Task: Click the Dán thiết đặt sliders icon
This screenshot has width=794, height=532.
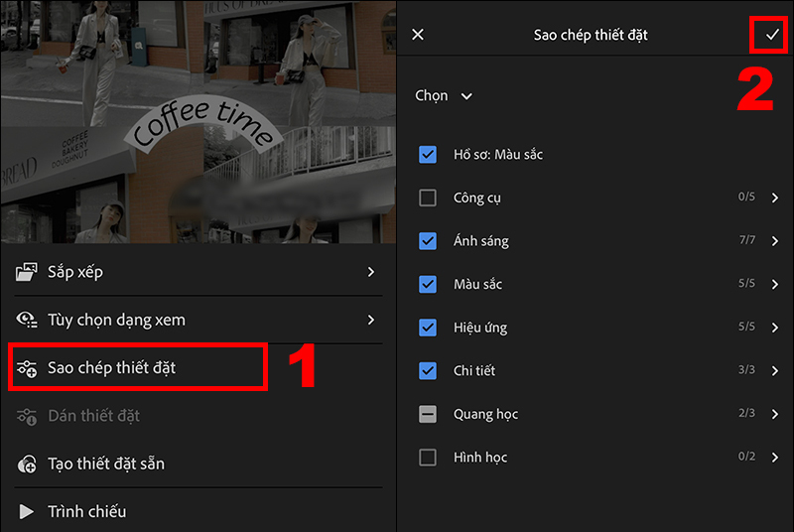Action: pos(27,416)
